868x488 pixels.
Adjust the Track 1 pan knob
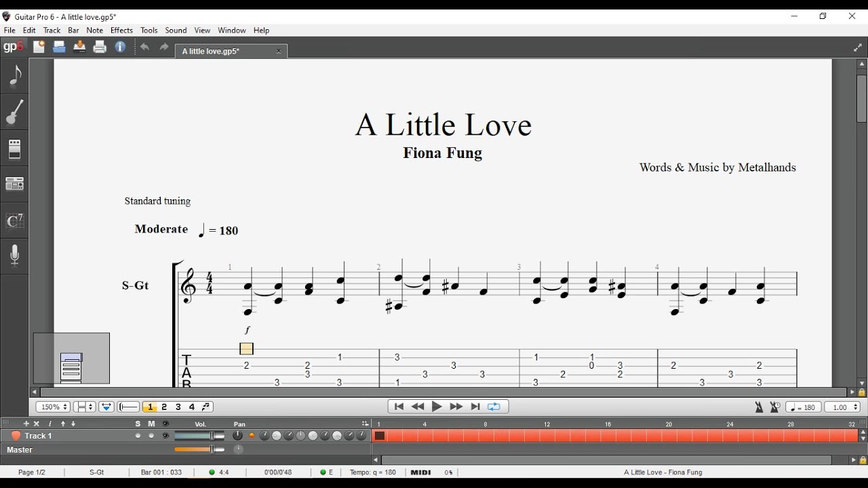pyautogui.click(x=237, y=436)
